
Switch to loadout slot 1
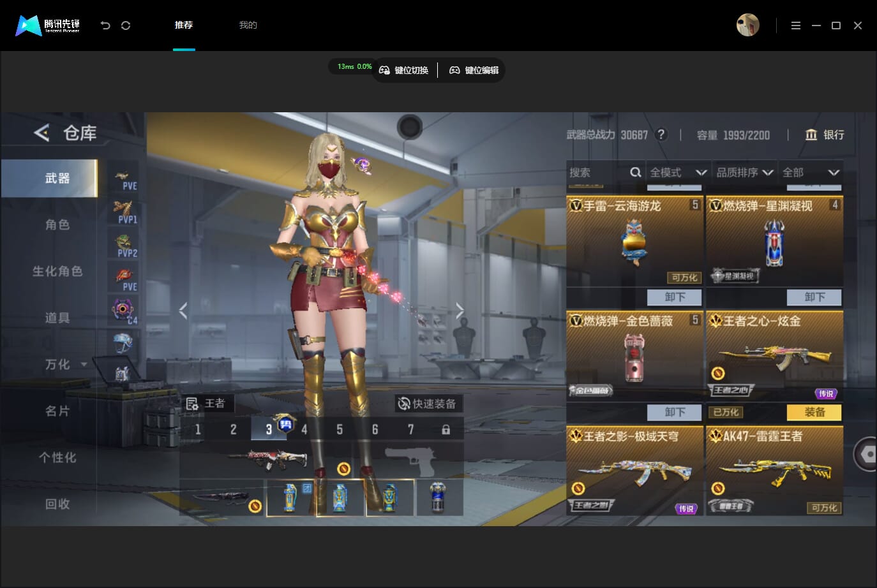pyautogui.click(x=198, y=429)
